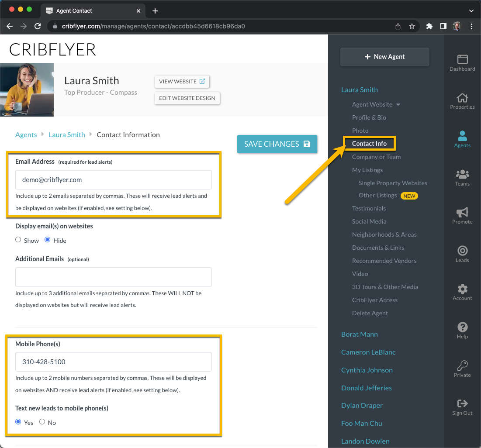
Task: Open the Chrome profile avatar
Action: coord(457,26)
